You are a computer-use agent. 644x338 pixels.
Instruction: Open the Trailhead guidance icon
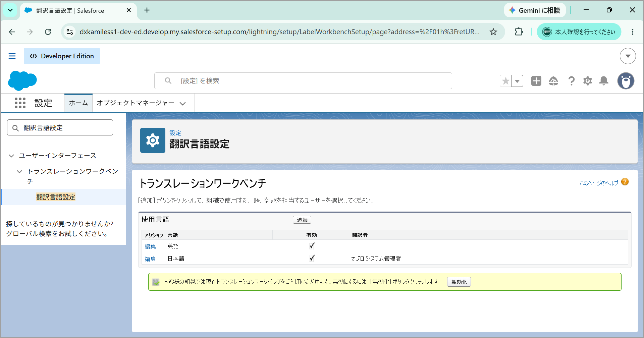pos(553,81)
